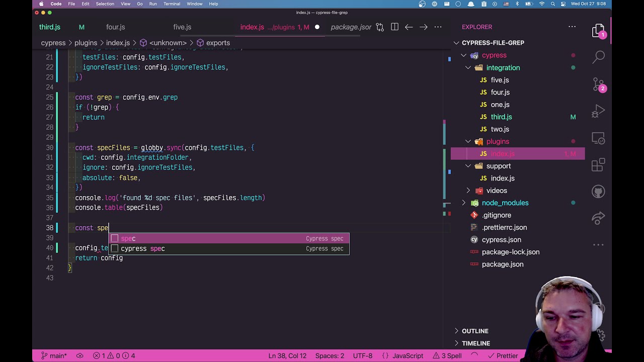Viewport: 644px width, 362px height.
Task: Click the Prettier status bar item
Action: (x=502, y=355)
